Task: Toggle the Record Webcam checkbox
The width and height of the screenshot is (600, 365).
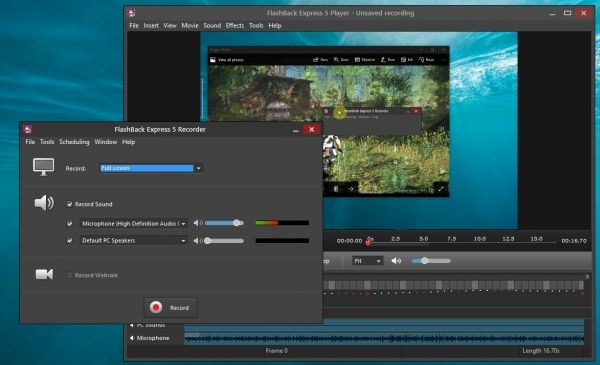Action: pyautogui.click(x=69, y=275)
